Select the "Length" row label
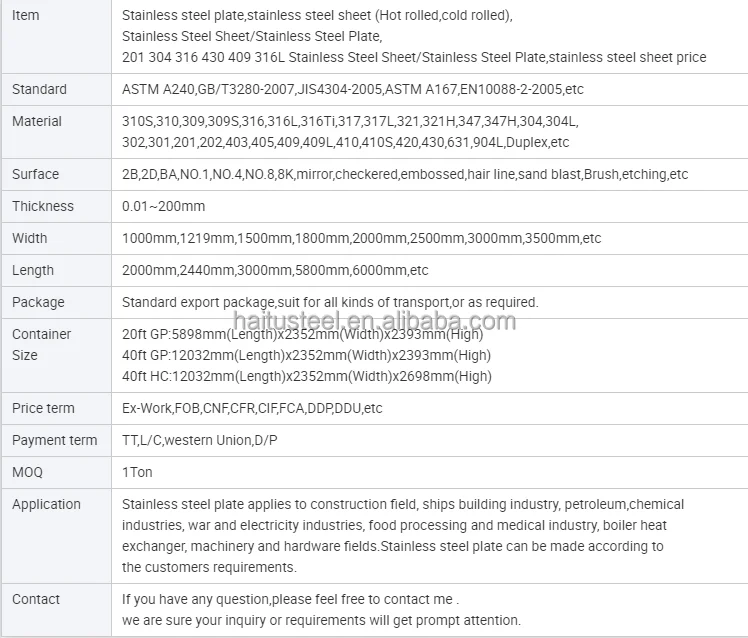 [33, 270]
